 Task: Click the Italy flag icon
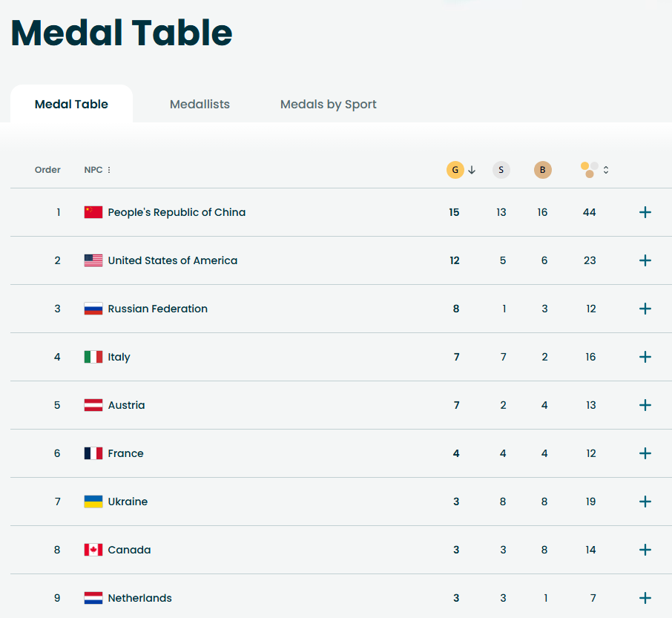pos(93,357)
